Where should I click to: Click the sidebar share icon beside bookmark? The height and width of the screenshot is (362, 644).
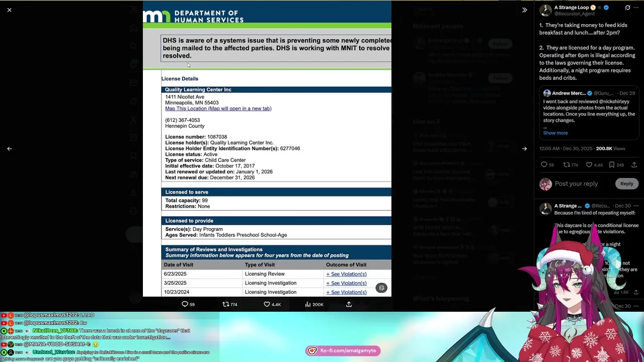[x=634, y=165]
